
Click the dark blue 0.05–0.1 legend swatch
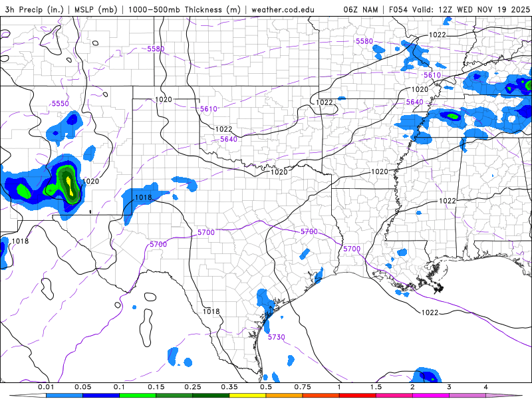pyautogui.click(x=101, y=396)
